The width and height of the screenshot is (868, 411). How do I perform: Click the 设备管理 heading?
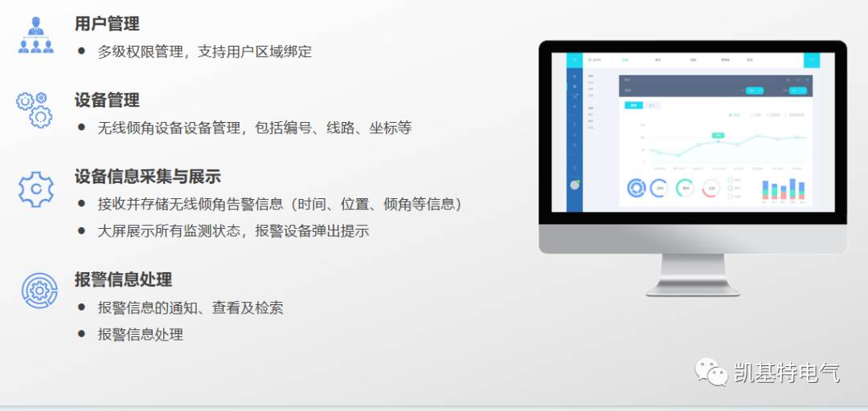[107, 100]
